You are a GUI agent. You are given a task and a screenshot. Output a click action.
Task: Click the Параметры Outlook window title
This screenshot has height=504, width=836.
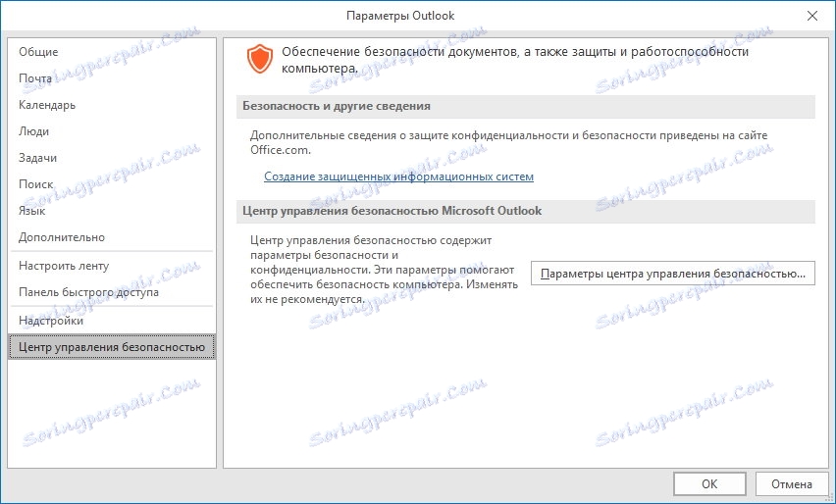400,16
